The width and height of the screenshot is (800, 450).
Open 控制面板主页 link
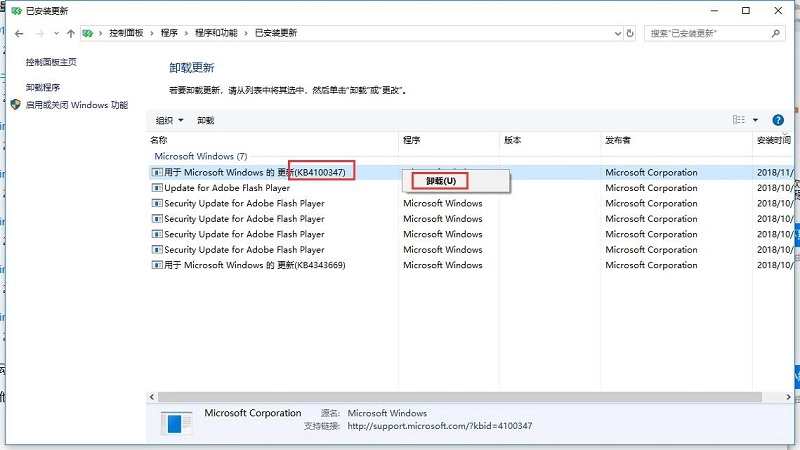(51, 62)
